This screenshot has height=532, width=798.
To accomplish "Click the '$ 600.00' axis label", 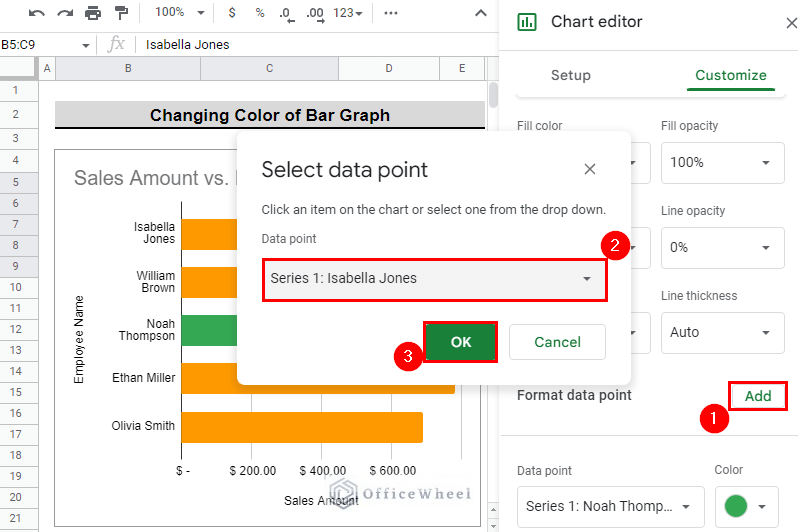I will click(x=392, y=471).
